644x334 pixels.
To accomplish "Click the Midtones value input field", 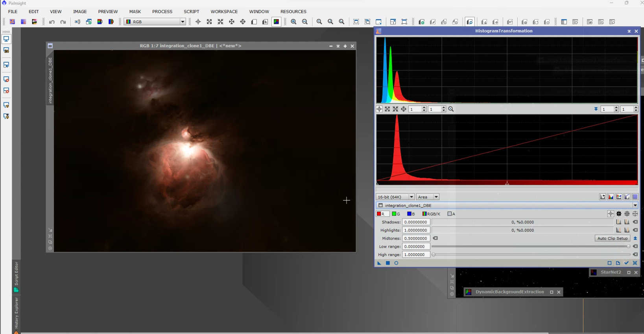I will click(416, 238).
